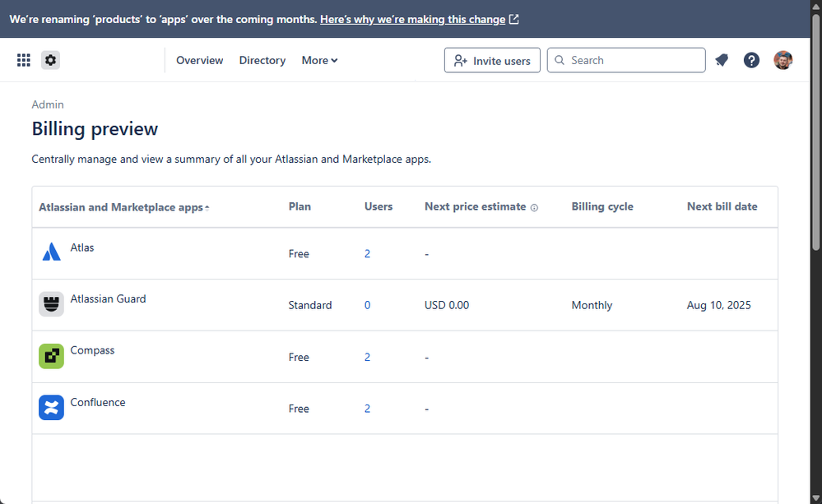822x504 pixels.
Task: Open 'Here's why we're making this change' link
Action: pyautogui.click(x=412, y=20)
